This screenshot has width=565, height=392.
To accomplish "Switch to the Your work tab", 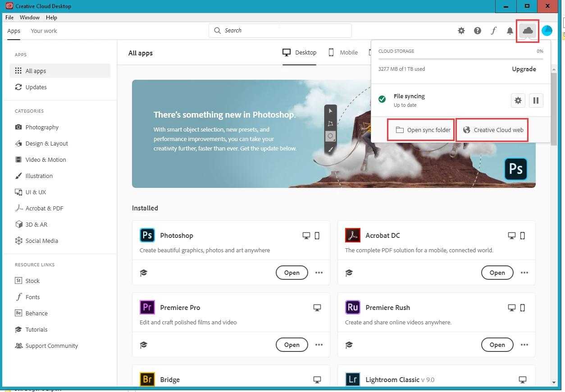I will [44, 31].
